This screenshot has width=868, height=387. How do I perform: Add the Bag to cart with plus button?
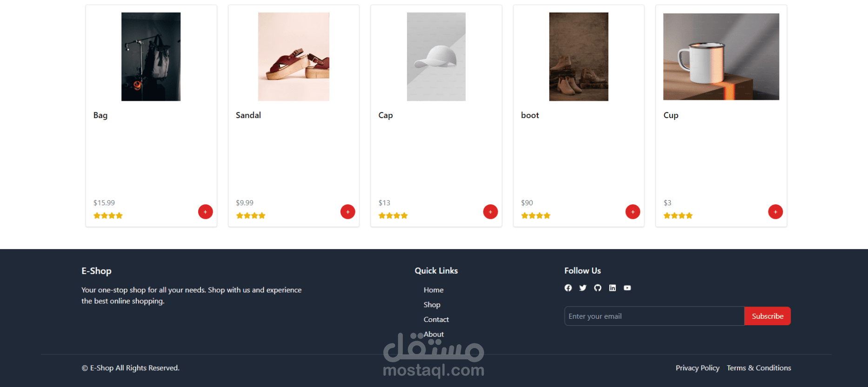tap(206, 212)
